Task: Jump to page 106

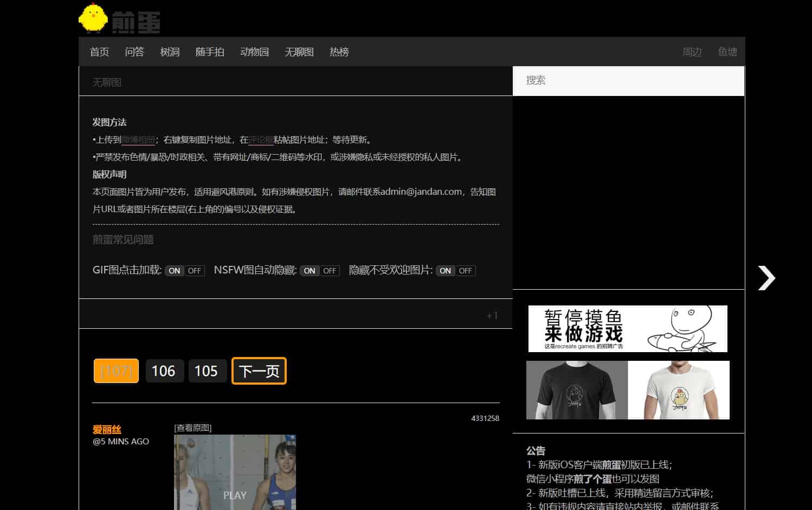Action: pos(164,371)
